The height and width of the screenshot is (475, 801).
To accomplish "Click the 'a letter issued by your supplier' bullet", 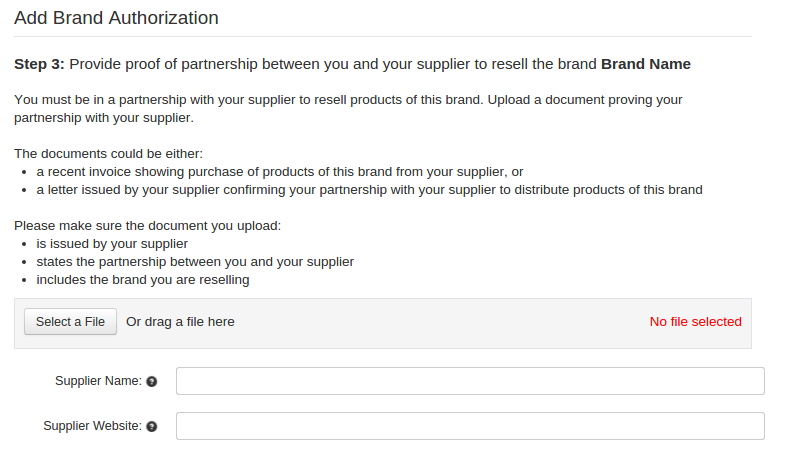I will coord(369,189).
